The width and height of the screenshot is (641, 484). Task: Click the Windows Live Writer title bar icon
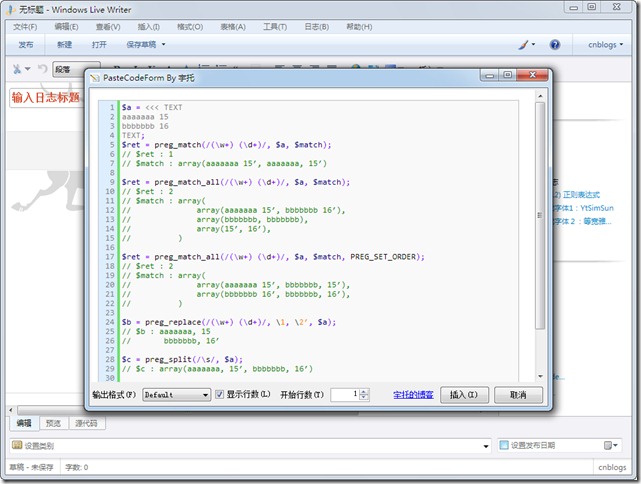9,8
